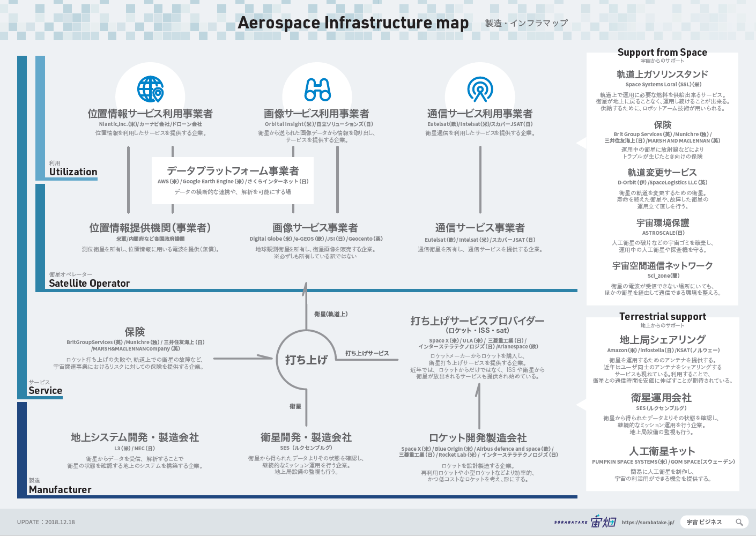Click the 宇宙環境保護 heading
Viewport: 756px width, 536px height.
point(663,223)
